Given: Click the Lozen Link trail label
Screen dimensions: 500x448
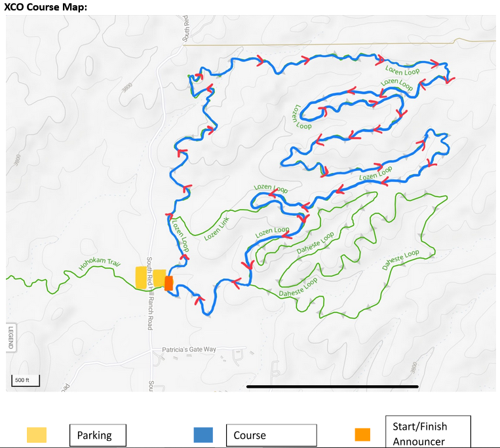Looking at the screenshot, I should (x=217, y=229).
